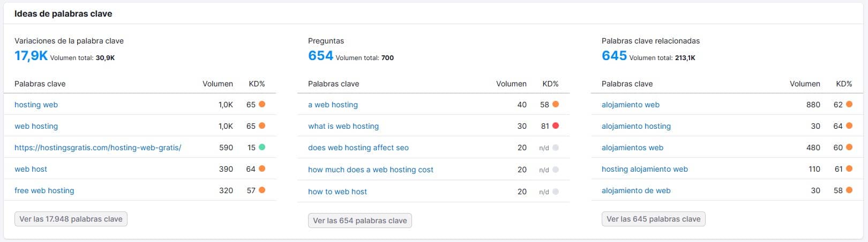Click volume value 480 for 'alojamientos web'

point(813,148)
